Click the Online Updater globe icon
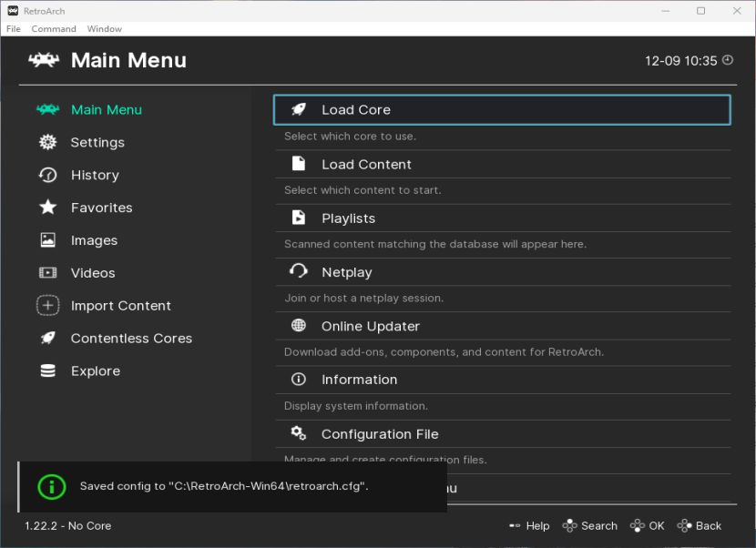The image size is (756, 548). (x=299, y=326)
